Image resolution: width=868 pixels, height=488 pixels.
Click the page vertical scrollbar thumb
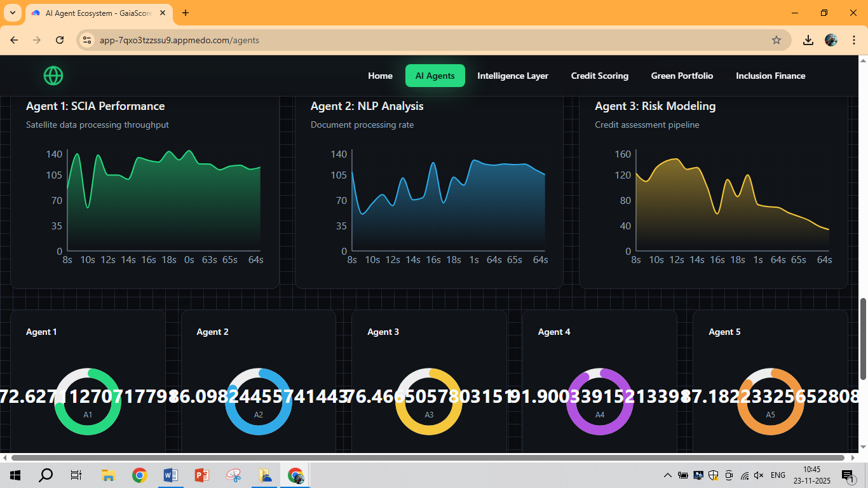tap(863, 339)
